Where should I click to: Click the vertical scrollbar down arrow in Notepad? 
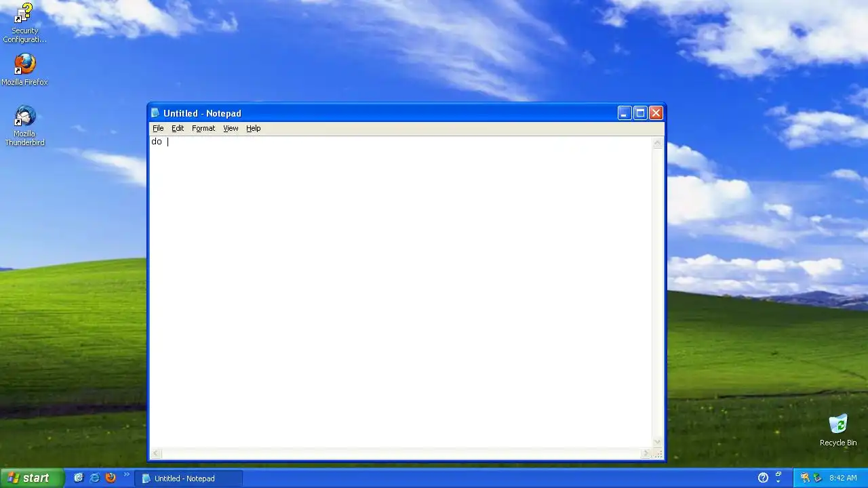point(657,442)
